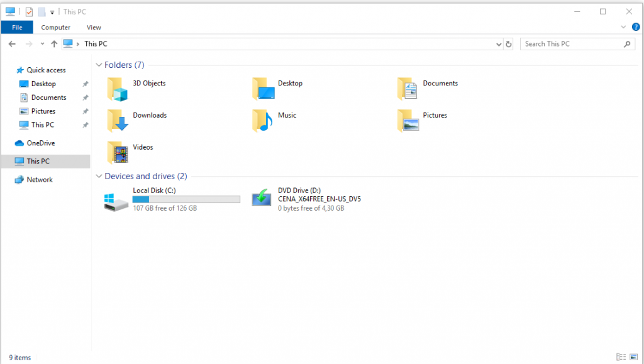Click the breadcrumb chevron before This PC
644x364 pixels.
coord(77,44)
